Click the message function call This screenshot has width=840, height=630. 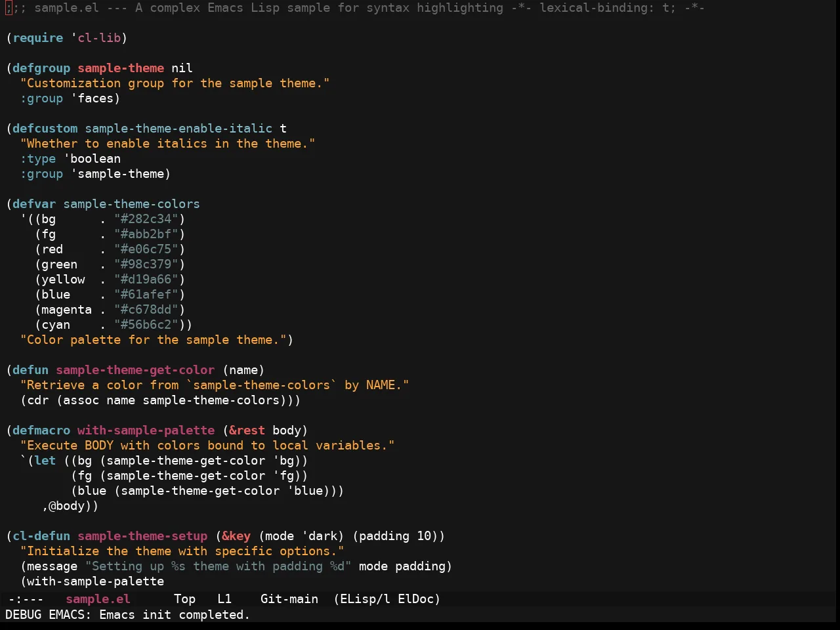(52, 566)
